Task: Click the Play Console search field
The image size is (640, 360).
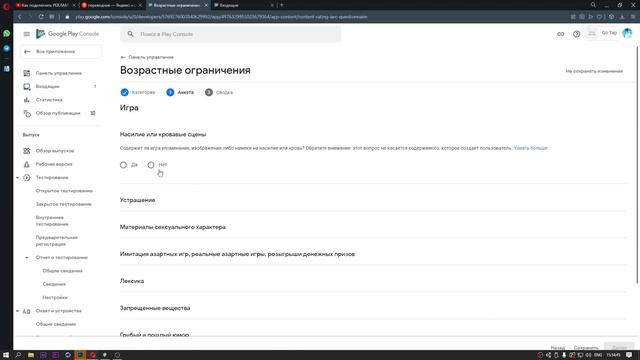Action: click(231, 34)
